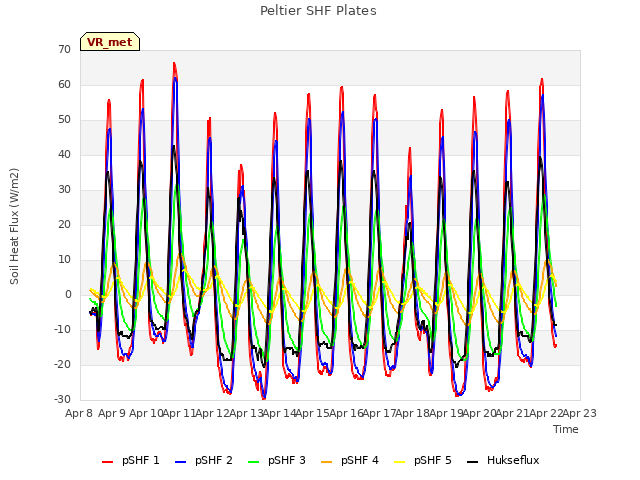Screen dimensions: 640x480
Task: Click the -20 y-axis tick label
Action: [x=62, y=364]
